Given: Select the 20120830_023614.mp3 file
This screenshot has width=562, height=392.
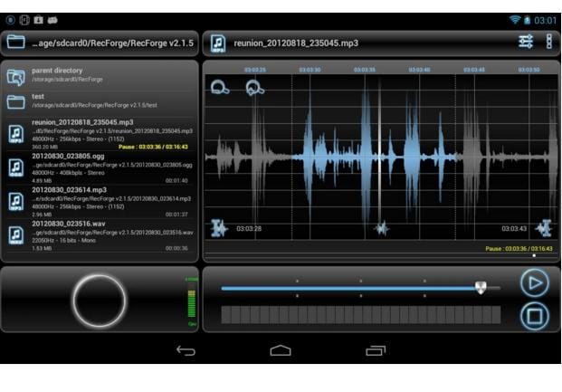Looking at the screenshot, I should 100,202.
